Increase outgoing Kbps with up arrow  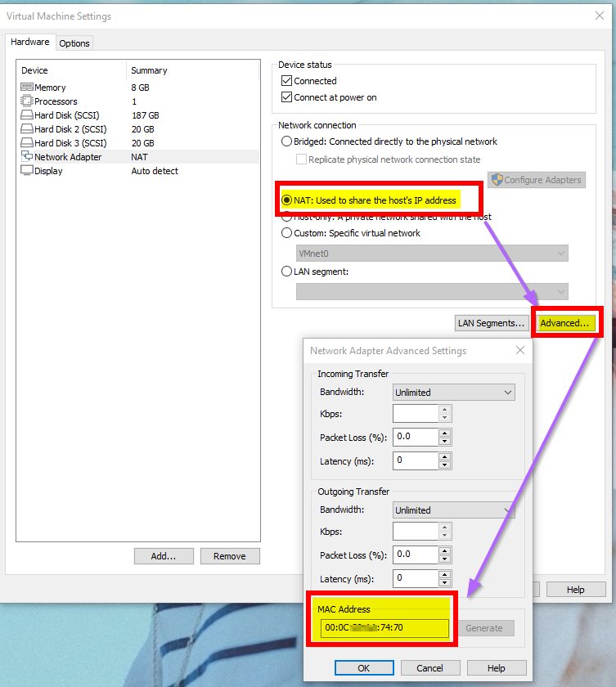point(445,527)
